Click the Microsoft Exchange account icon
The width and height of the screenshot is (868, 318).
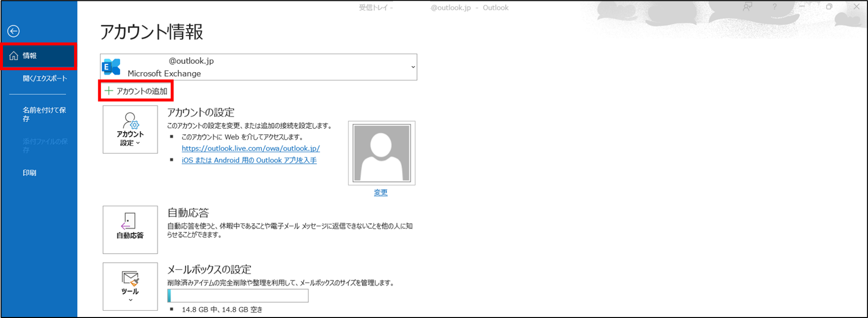pos(112,67)
